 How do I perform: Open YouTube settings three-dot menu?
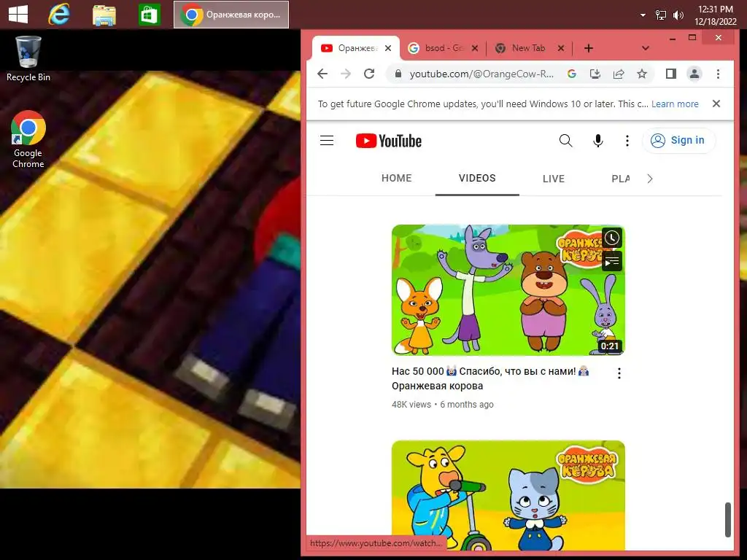click(627, 141)
